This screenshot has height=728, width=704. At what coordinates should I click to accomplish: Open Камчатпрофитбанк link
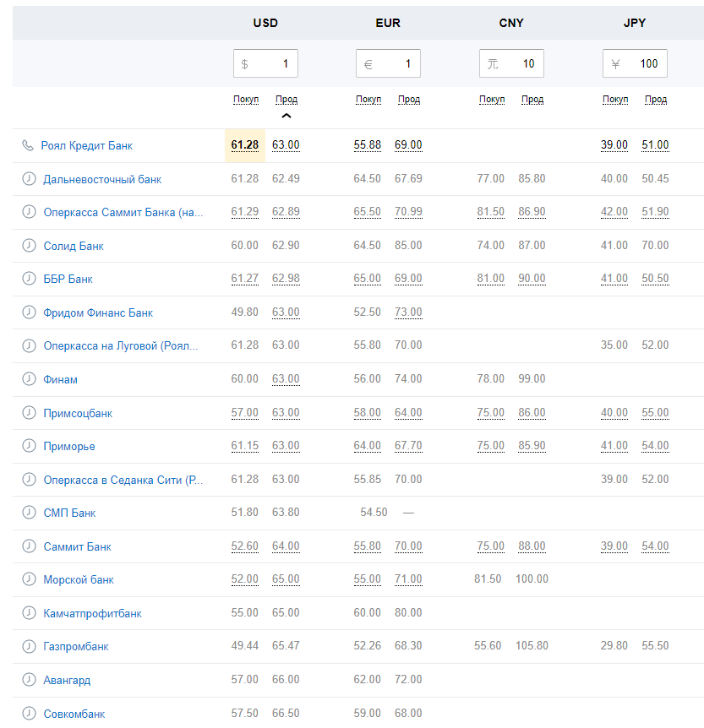click(x=92, y=614)
